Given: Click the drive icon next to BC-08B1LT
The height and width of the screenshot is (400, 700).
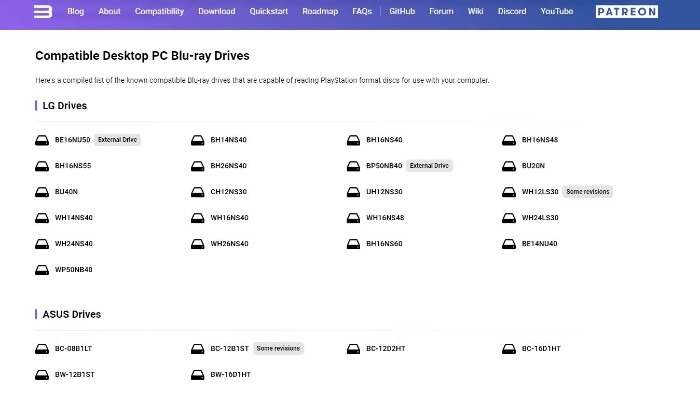Looking at the screenshot, I should (x=42, y=349).
